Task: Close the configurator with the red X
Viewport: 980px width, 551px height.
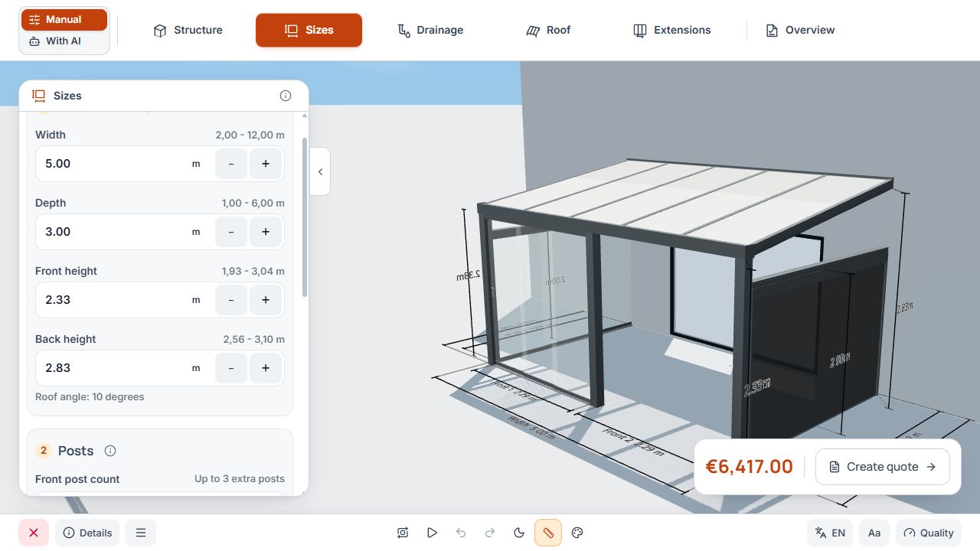Action: (34, 533)
